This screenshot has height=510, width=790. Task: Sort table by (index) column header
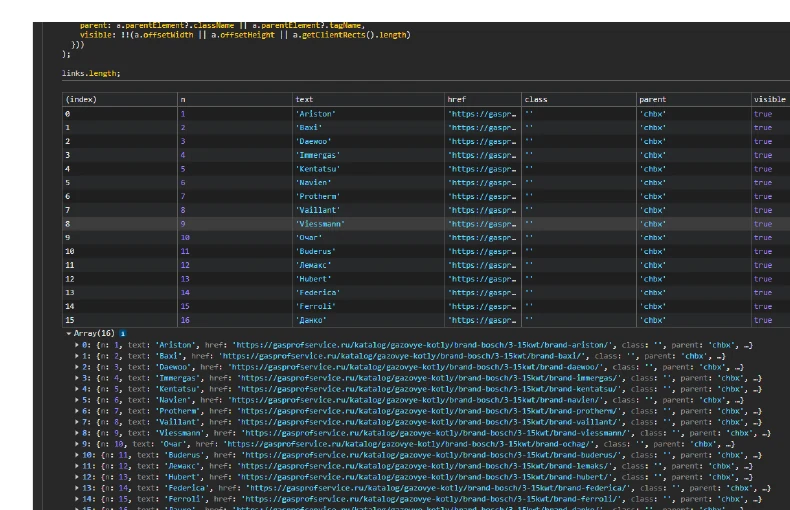point(120,99)
